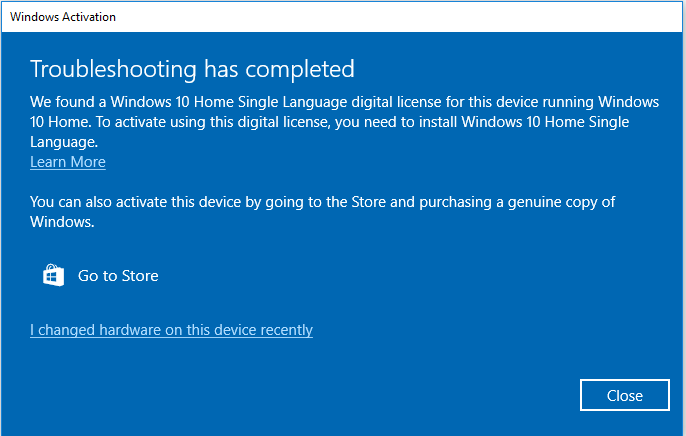The image size is (686, 436).
Task: Close the troubleshooting dialog with Close button
Action: [x=625, y=395]
